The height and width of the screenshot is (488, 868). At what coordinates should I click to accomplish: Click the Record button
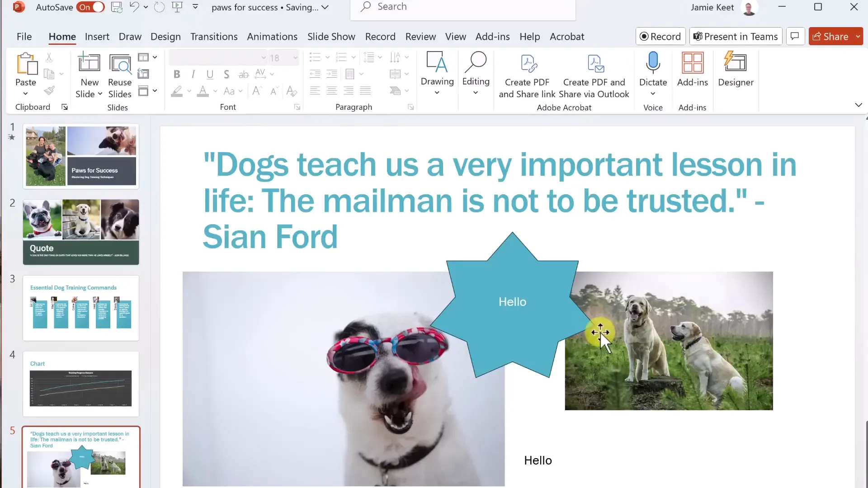660,36
